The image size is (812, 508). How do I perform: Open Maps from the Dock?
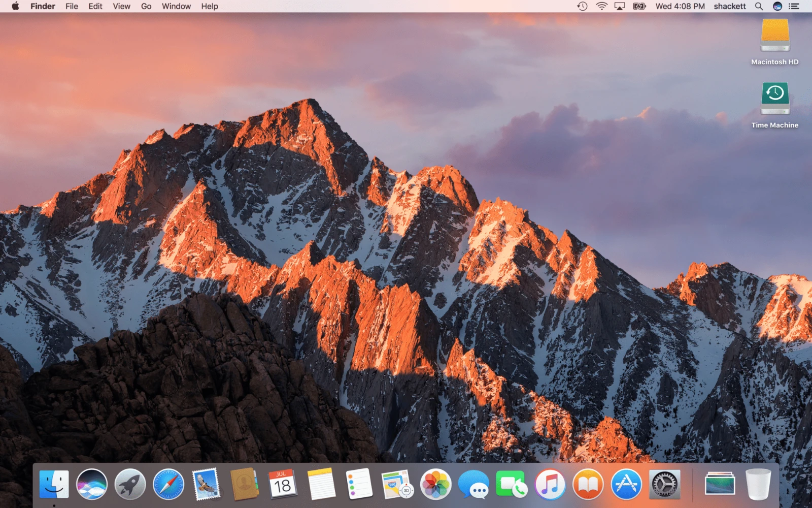[396, 484]
